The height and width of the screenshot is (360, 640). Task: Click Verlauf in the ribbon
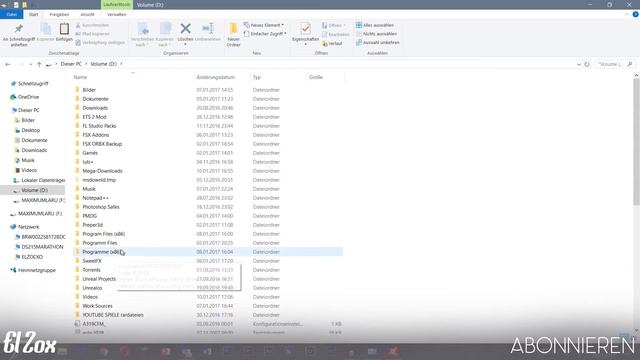(332, 43)
